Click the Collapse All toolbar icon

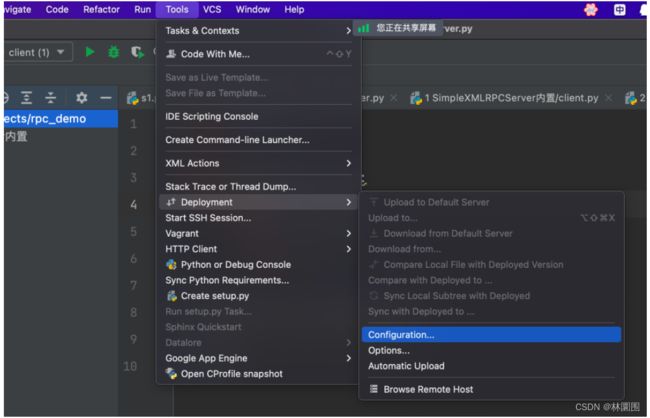[x=51, y=98]
